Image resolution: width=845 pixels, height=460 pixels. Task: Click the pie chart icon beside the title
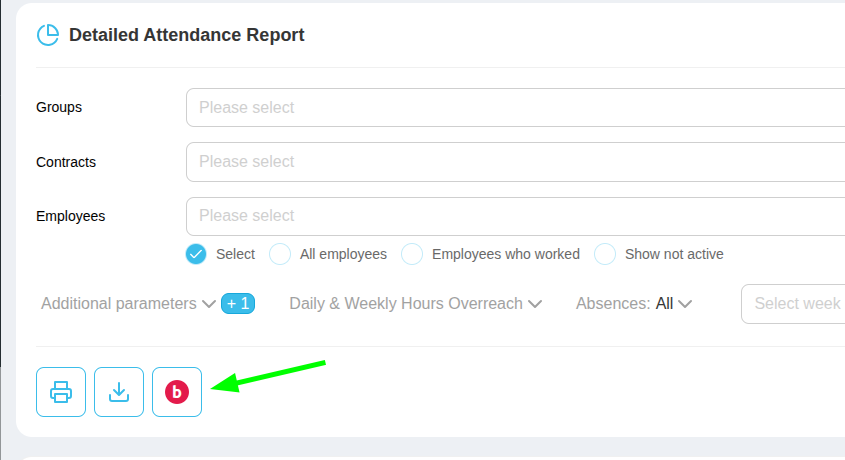coord(48,35)
